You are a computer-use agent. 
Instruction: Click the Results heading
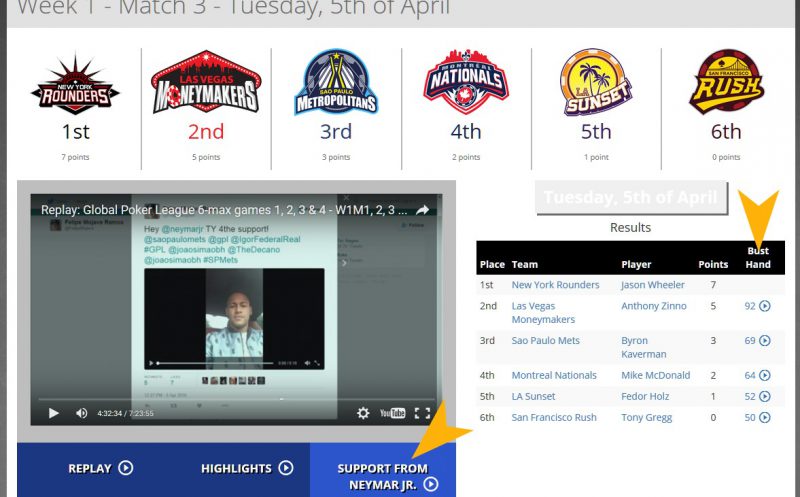point(631,227)
